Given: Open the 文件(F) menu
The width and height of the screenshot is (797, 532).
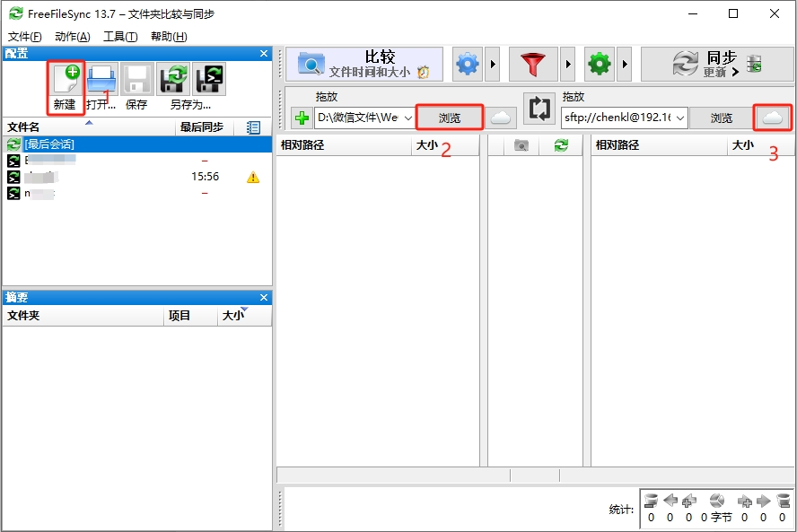Looking at the screenshot, I should coord(25,37).
